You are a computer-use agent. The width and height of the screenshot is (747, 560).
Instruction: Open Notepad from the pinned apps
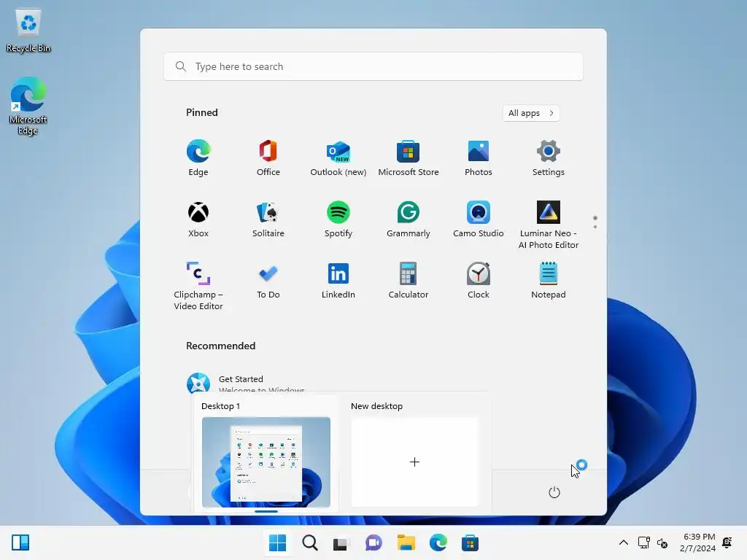click(x=549, y=281)
